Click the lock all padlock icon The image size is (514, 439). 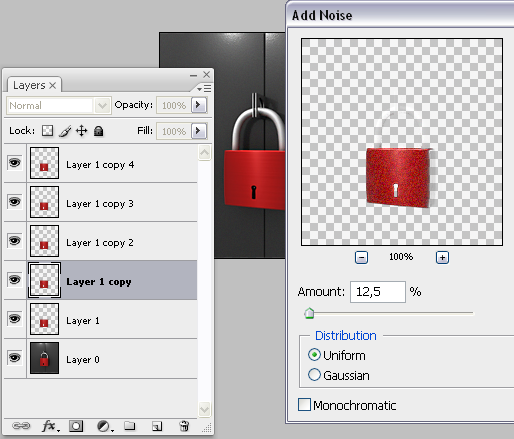tap(98, 131)
